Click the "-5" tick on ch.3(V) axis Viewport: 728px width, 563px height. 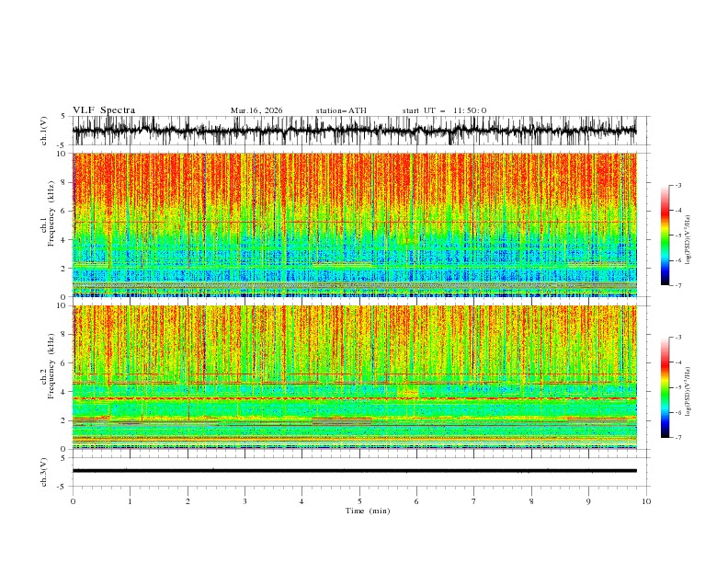coord(62,487)
